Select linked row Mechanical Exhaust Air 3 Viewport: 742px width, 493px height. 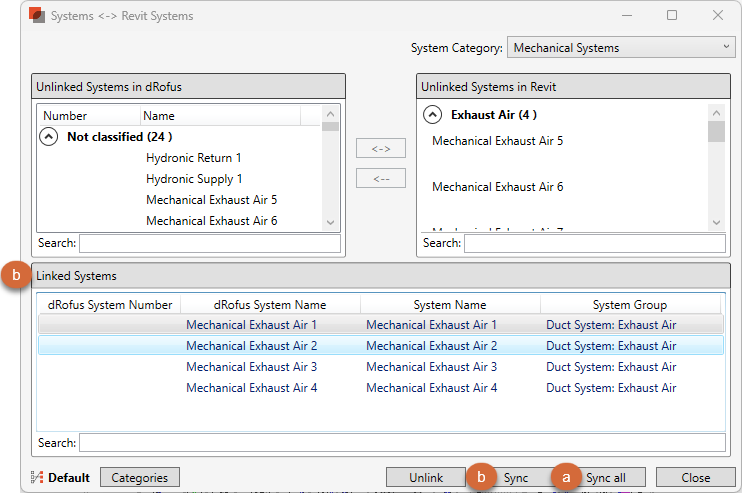tap(251, 367)
